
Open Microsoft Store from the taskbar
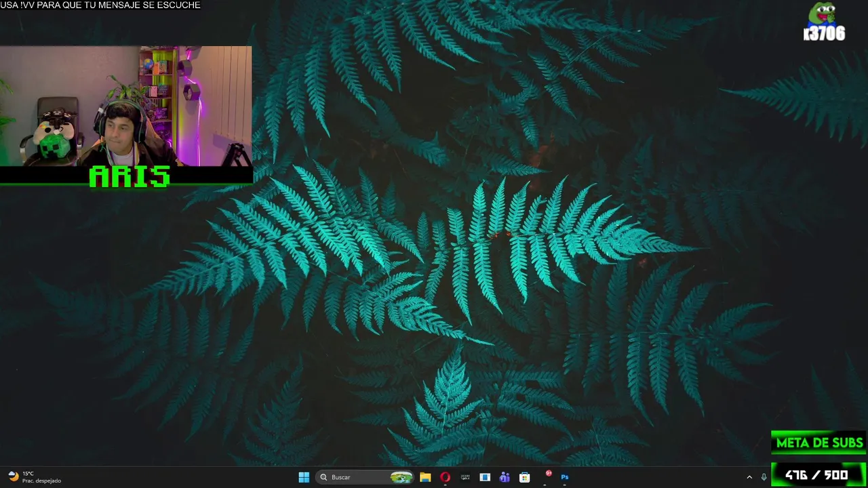pos(524,477)
